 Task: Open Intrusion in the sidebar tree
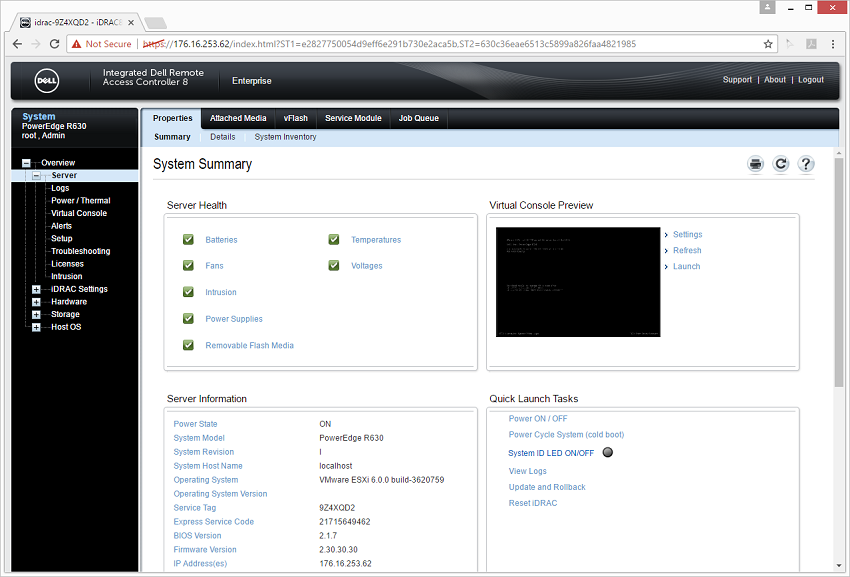click(67, 277)
